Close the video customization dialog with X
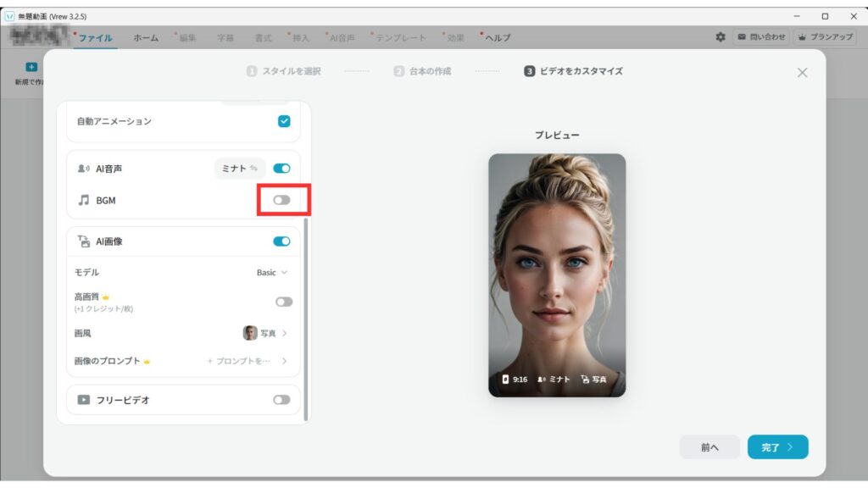The height and width of the screenshot is (488, 868). (x=802, y=73)
